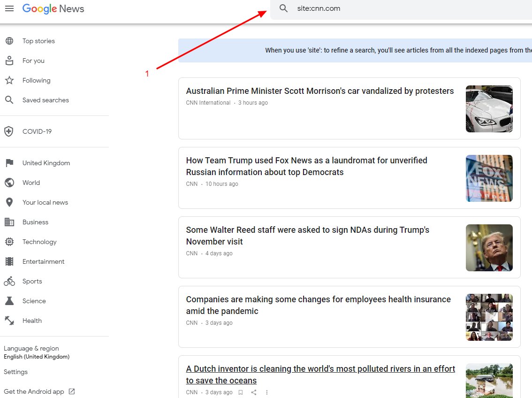
Task: Select the United Kingdom flag icon
Action: (x=9, y=163)
